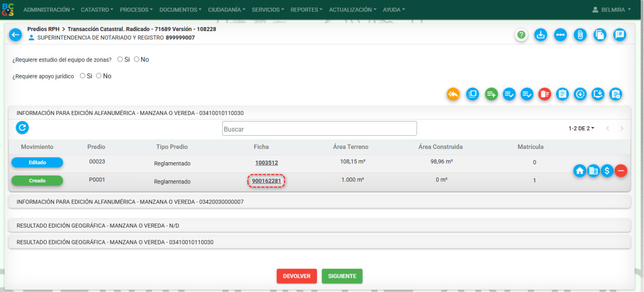644x292 pixels.
Task: Click the monitor download icon
Action: pyautogui.click(x=598, y=94)
